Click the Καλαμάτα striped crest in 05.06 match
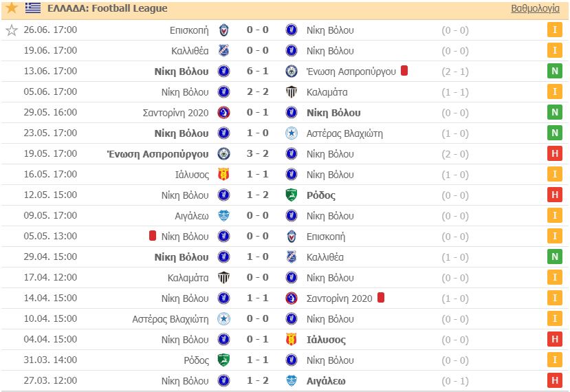The width and height of the screenshot is (570, 392). coord(291,92)
